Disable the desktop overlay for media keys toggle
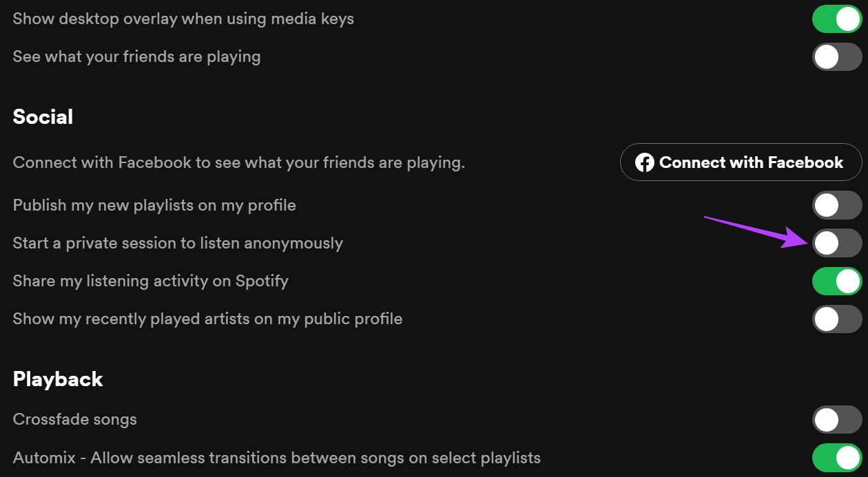The height and width of the screenshot is (477, 868). tap(837, 19)
